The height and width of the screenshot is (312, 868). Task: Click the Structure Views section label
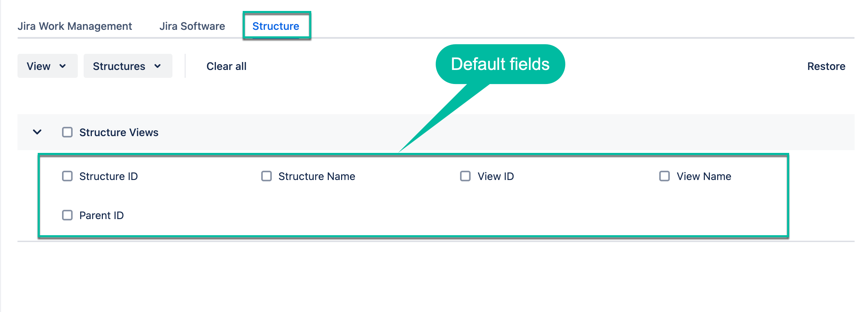(119, 132)
